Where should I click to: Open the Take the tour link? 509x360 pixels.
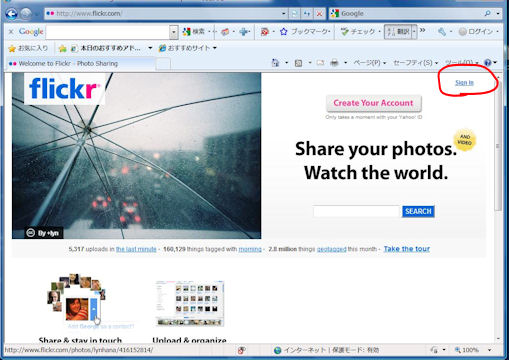[x=407, y=249]
